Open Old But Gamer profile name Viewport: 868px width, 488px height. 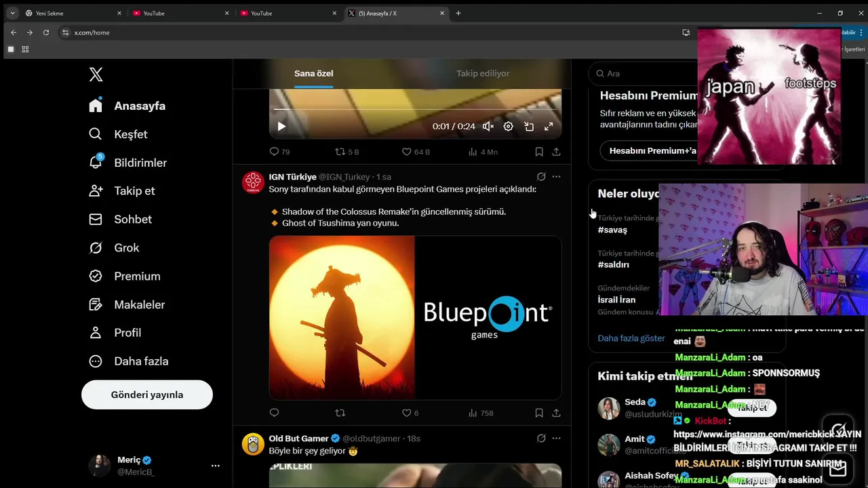298,439
